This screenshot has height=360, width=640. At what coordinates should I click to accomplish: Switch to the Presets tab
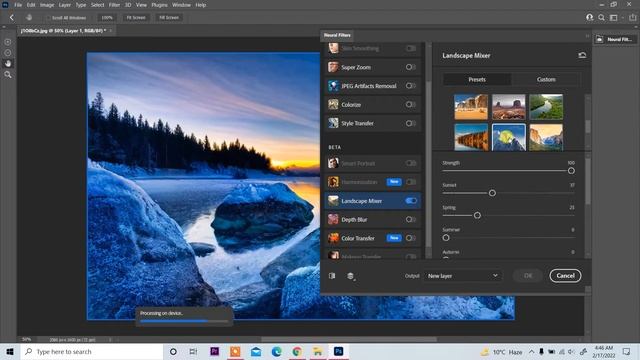[x=477, y=80]
